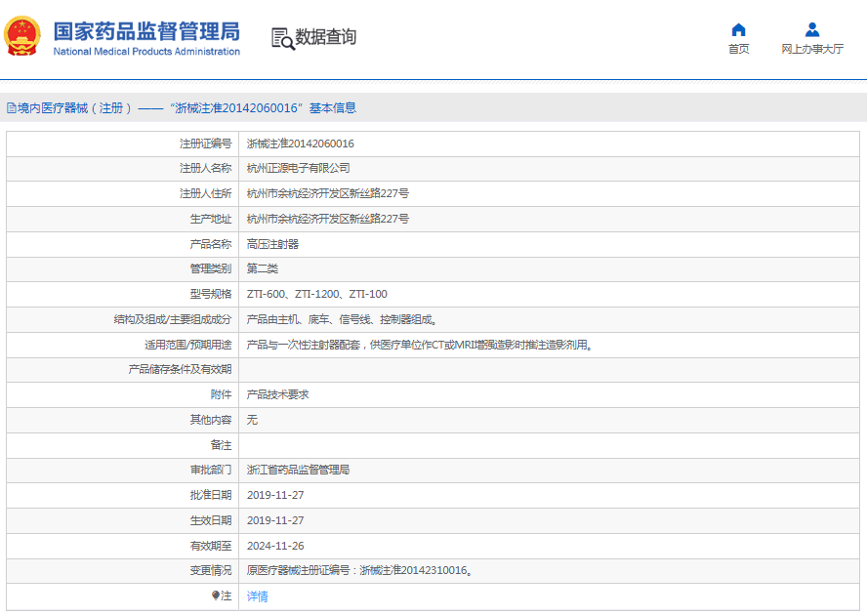Screen dimensions: 867x616
Task: Click the document icon before 境内医疗器械
Action: click(11, 108)
